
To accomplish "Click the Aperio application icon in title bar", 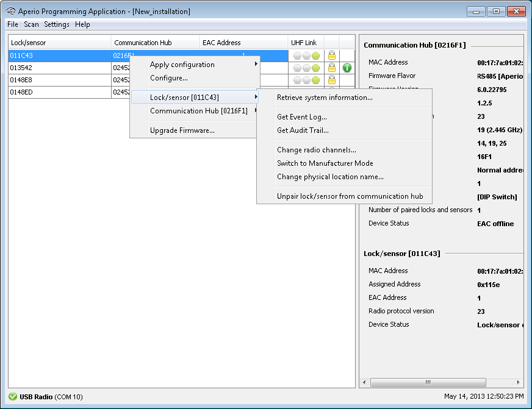I will click(x=11, y=11).
